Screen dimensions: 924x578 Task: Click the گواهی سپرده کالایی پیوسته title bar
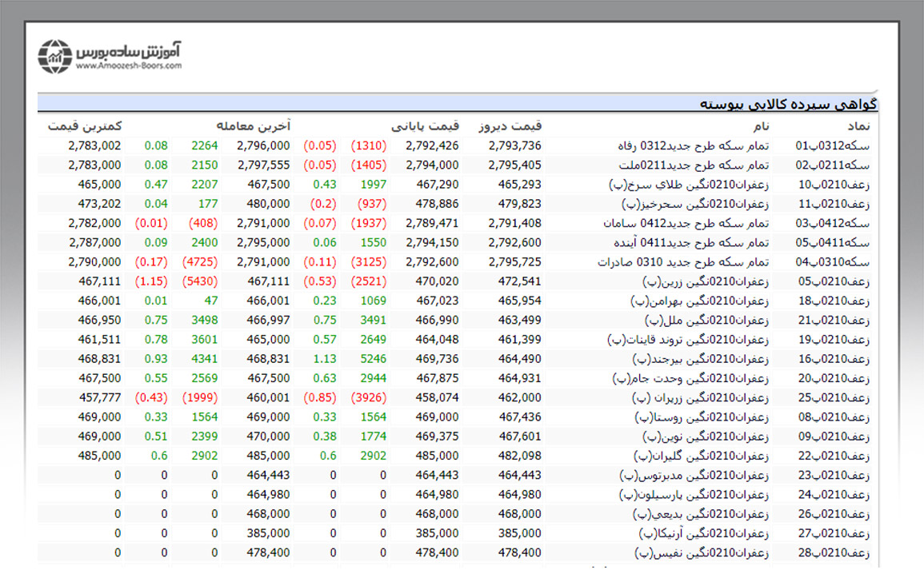coord(789,104)
